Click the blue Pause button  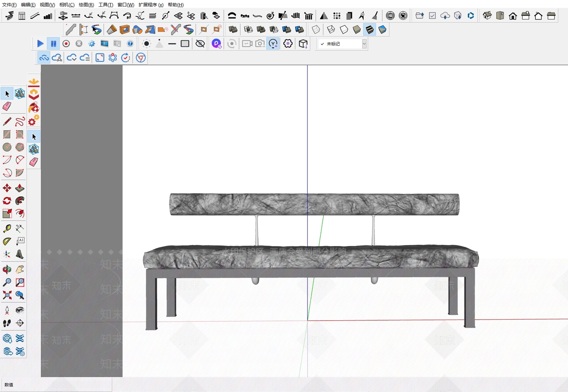tap(53, 44)
